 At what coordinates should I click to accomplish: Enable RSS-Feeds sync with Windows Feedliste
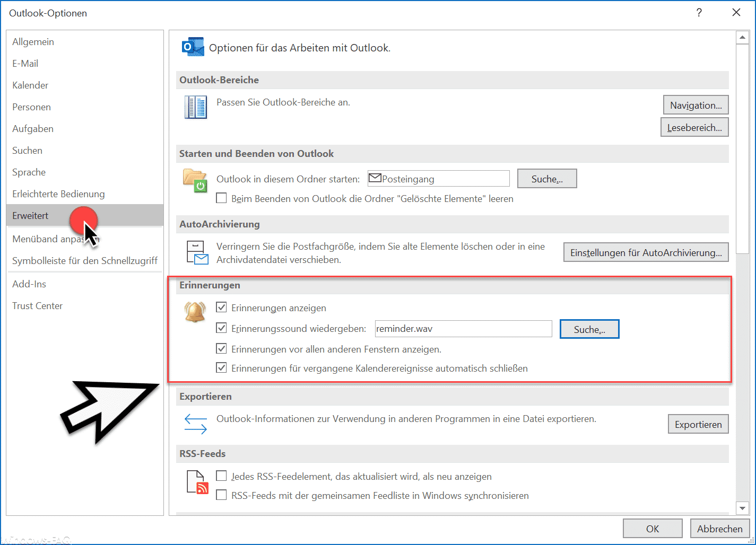coord(221,495)
